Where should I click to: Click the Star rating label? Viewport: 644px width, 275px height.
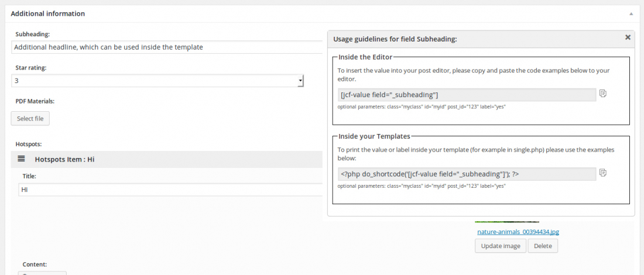31,68
